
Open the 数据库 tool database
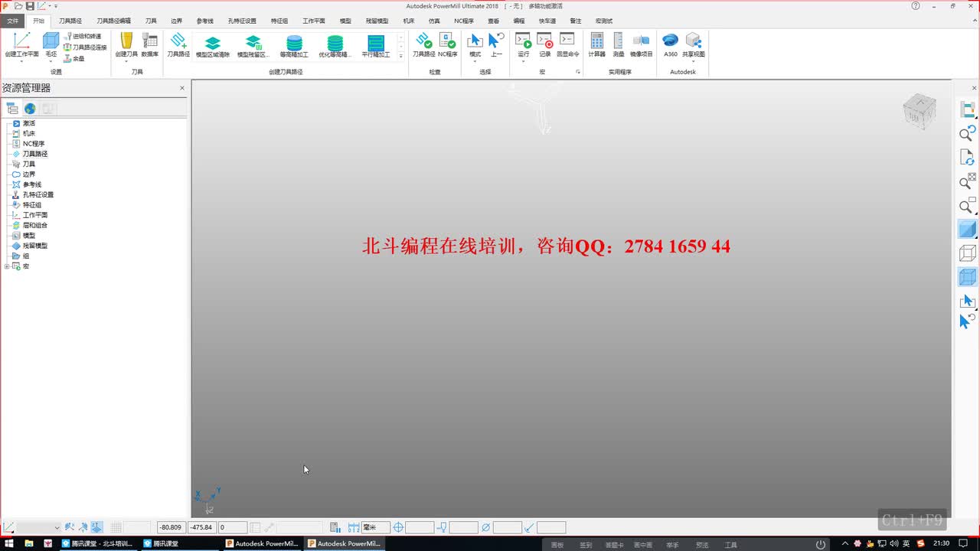pyautogui.click(x=150, y=44)
